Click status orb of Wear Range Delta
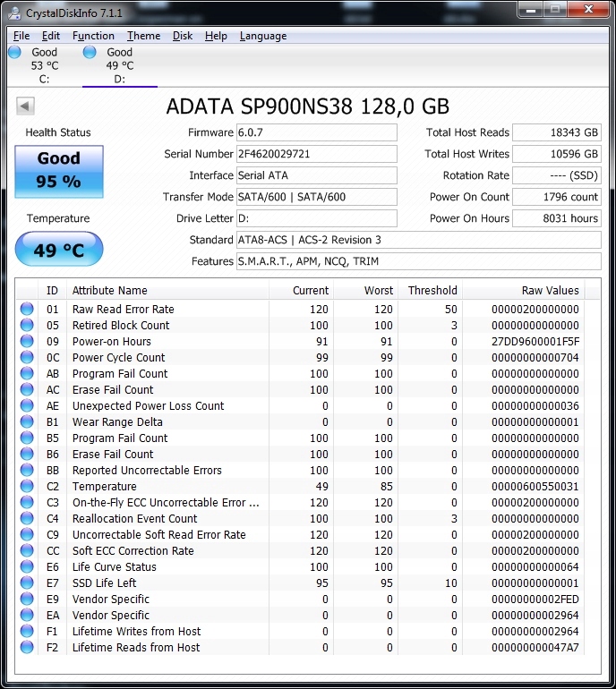The image size is (616, 689). [x=27, y=421]
